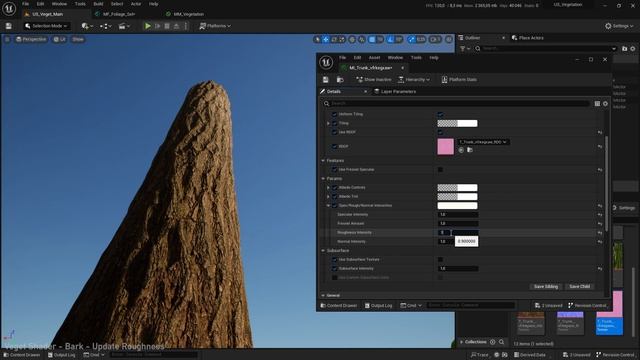This screenshot has height=360, width=640.
Task: Expand the Tiling parameter row
Action: 328,123
